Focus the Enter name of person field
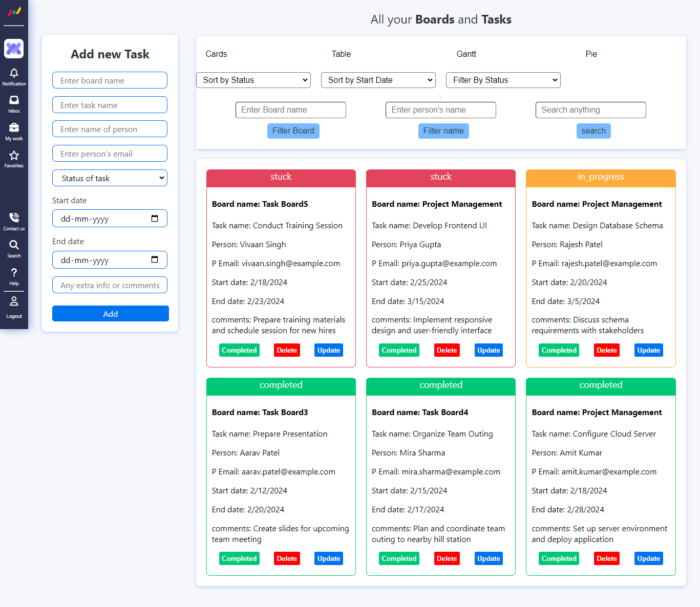 (110, 129)
